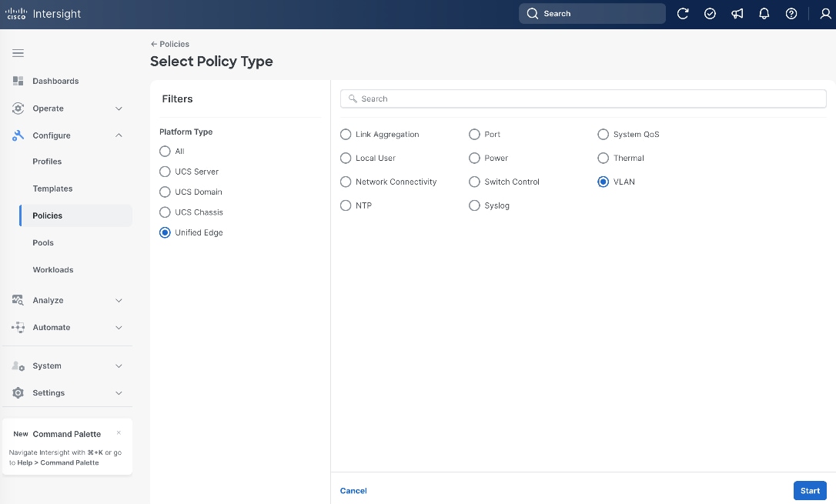
Task: Choose System QoS policy type
Action: pos(603,134)
